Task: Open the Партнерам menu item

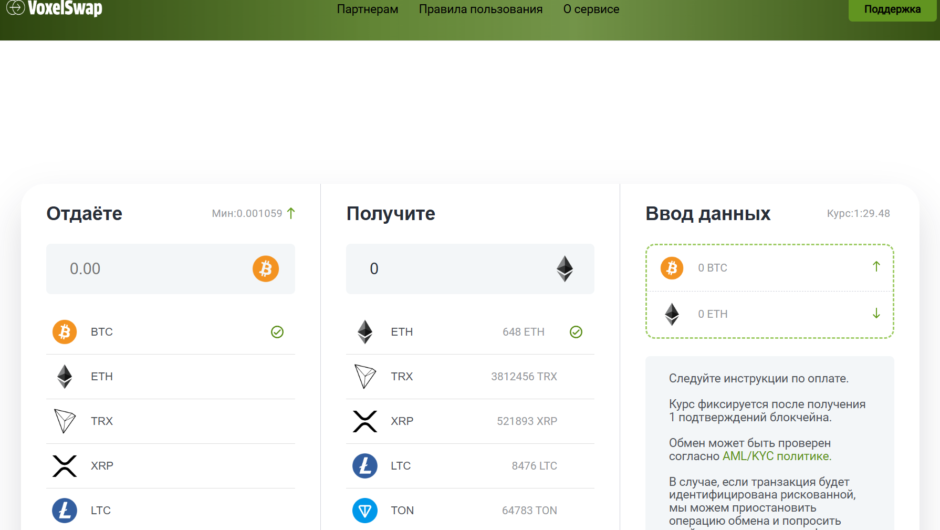Action: (x=367, y=9)
